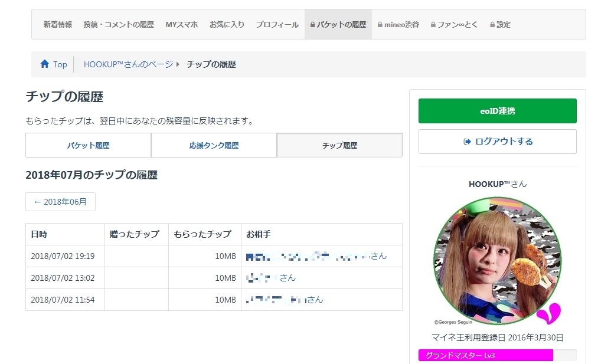Screen dimensions: 611x364
Task: Open 投稿・コメントの履歴 in the navigation
Action: (x=119, y=25)
